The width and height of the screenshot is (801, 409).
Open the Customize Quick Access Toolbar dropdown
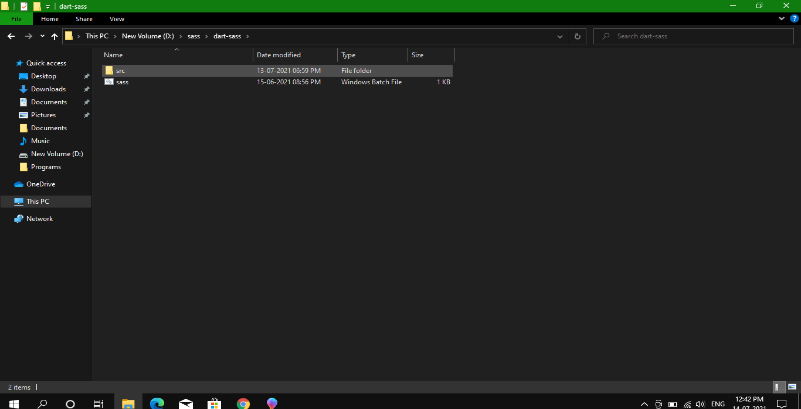pyautogui.click(x=48, y=7)
